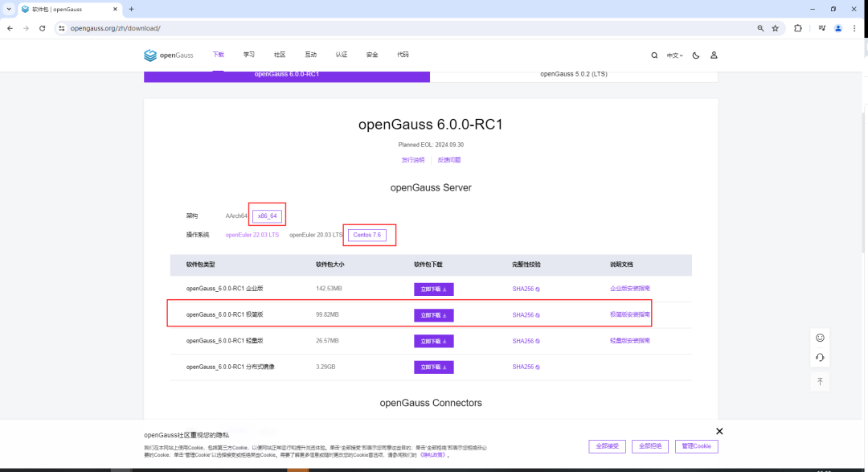Viewport: 868px width, 472px height.
Task: Open the 中文 language dropdown
Action: point(674,55)
